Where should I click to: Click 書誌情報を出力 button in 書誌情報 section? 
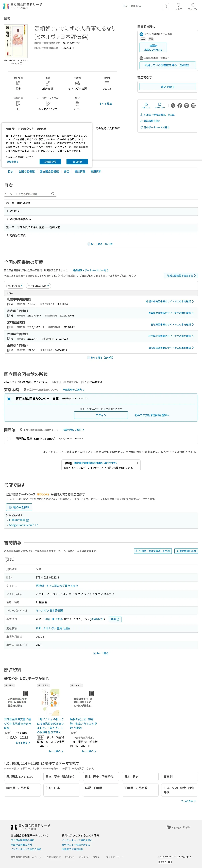186,551
